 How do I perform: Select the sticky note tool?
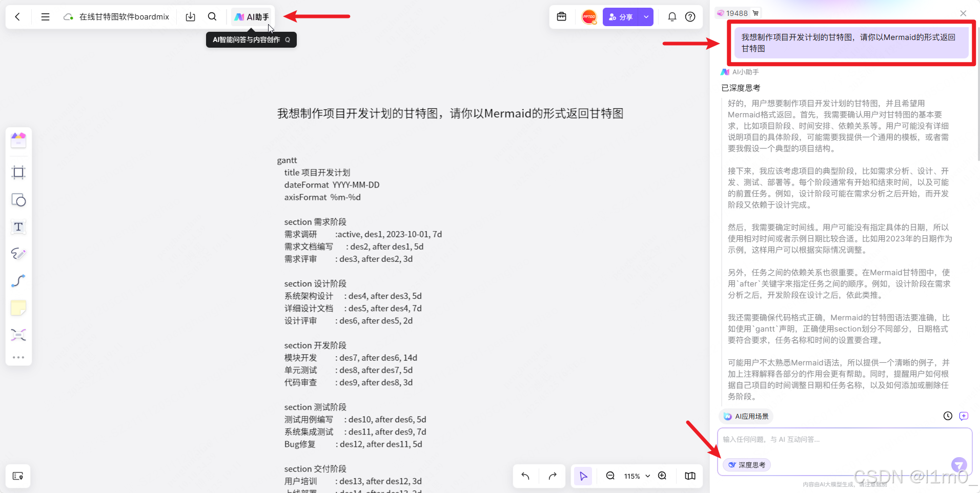(18, 308)
